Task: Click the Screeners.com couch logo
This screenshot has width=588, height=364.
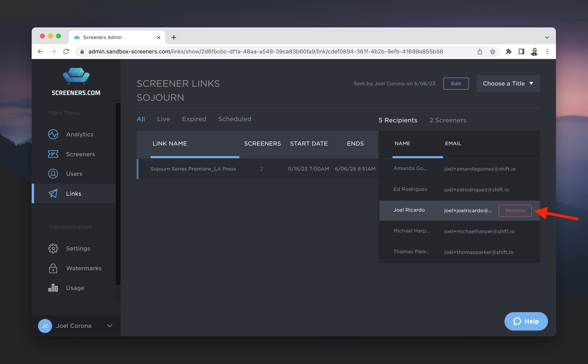Action: tap(76, 76)
